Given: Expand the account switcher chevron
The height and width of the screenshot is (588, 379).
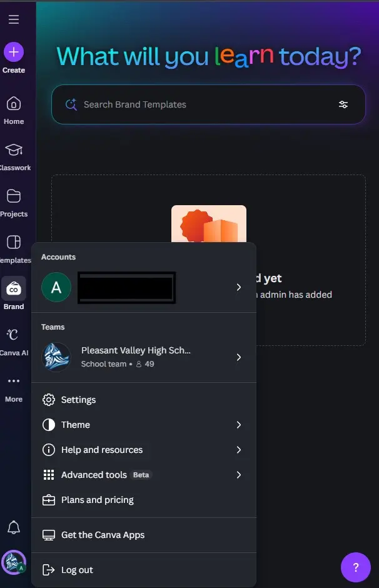Looking at the screenshot, I should click(238, 287).
